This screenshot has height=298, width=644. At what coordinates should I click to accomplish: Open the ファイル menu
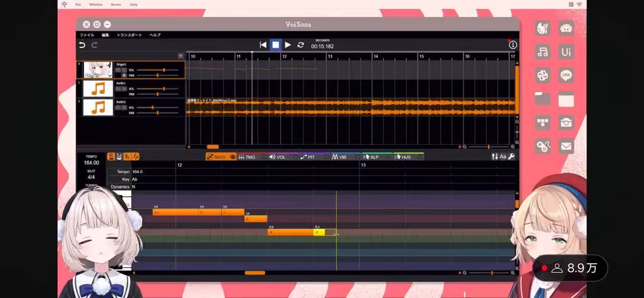(x=86, y=35)
